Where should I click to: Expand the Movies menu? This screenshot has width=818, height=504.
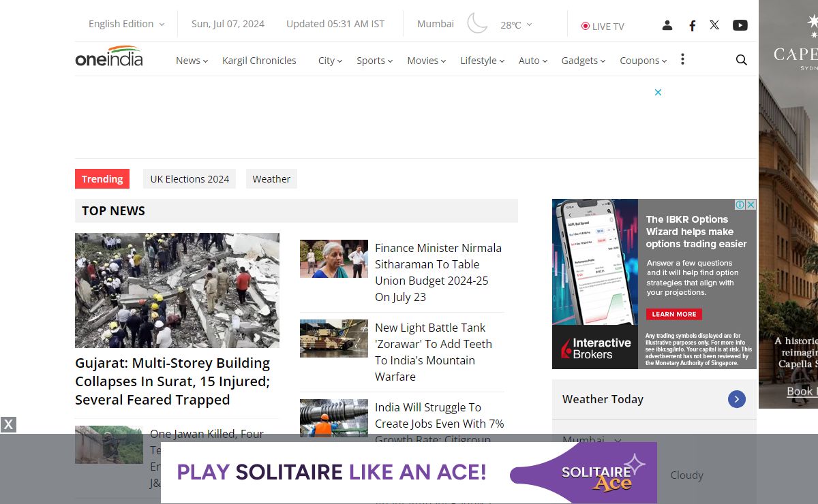pyautogui.click(x=426, y=60)
